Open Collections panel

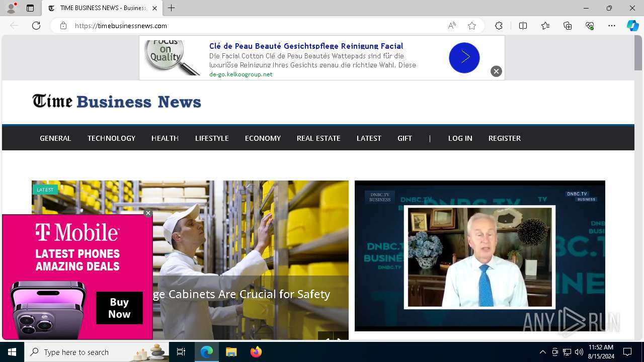568,26
